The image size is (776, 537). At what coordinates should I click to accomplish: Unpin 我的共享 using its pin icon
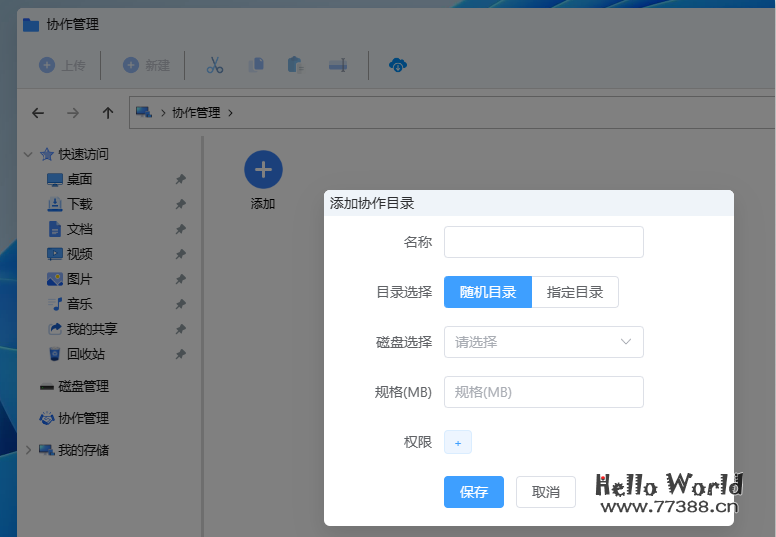(x=181, y=329)
